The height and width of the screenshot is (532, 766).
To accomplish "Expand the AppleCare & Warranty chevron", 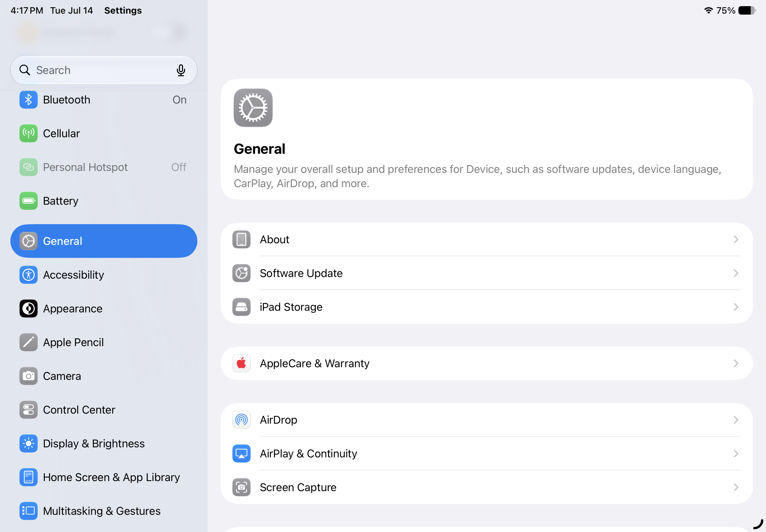I will [x=736, y=363].
